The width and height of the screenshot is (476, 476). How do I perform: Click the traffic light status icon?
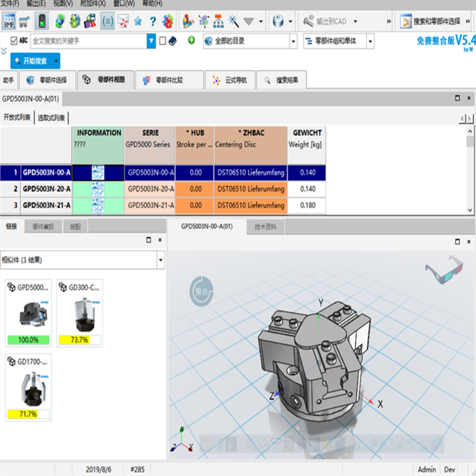(x=42, y=22)
